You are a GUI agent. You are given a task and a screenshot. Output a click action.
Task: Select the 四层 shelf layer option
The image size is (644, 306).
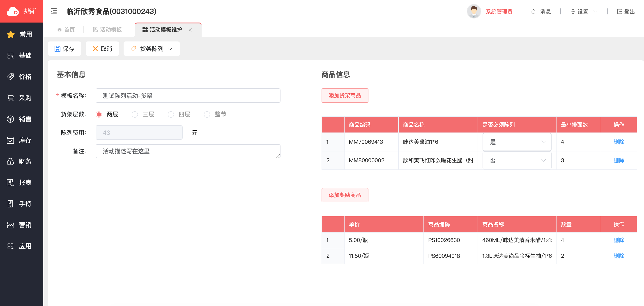171,114
